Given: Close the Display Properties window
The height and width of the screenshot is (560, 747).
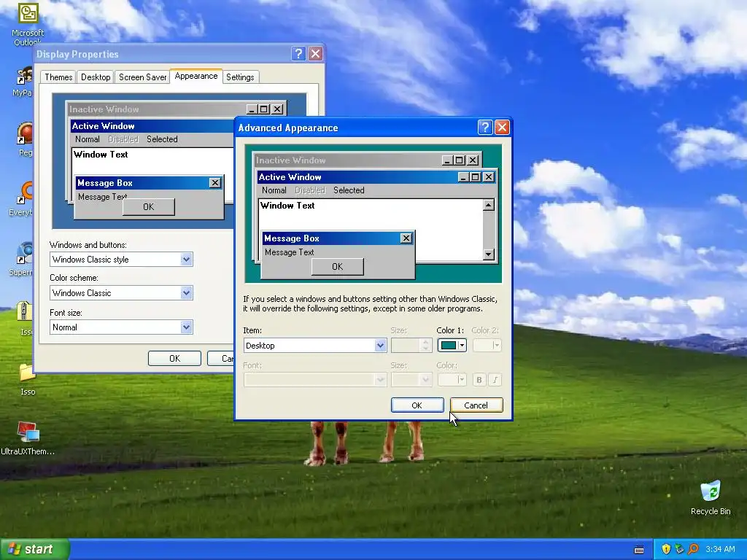Looking at the screenshot, I should click(x=315, y=54).
